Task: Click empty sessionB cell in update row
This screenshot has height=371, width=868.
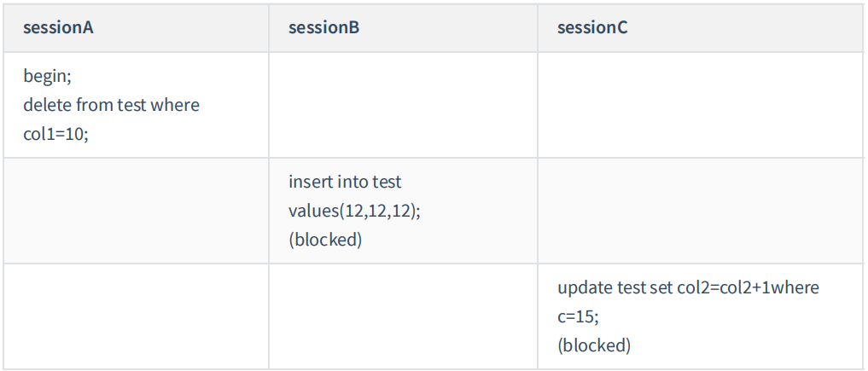Action: pyautogui.click(x=402, y=316)
